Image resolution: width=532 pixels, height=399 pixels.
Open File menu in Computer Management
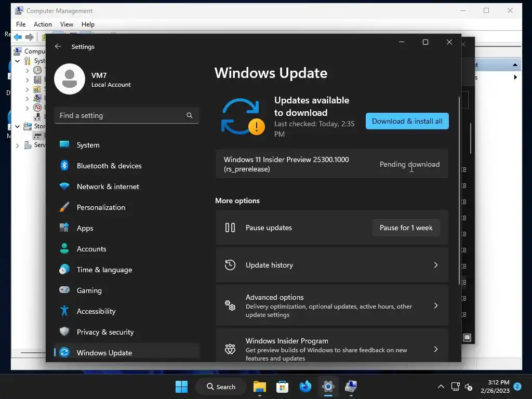[21, 24]
